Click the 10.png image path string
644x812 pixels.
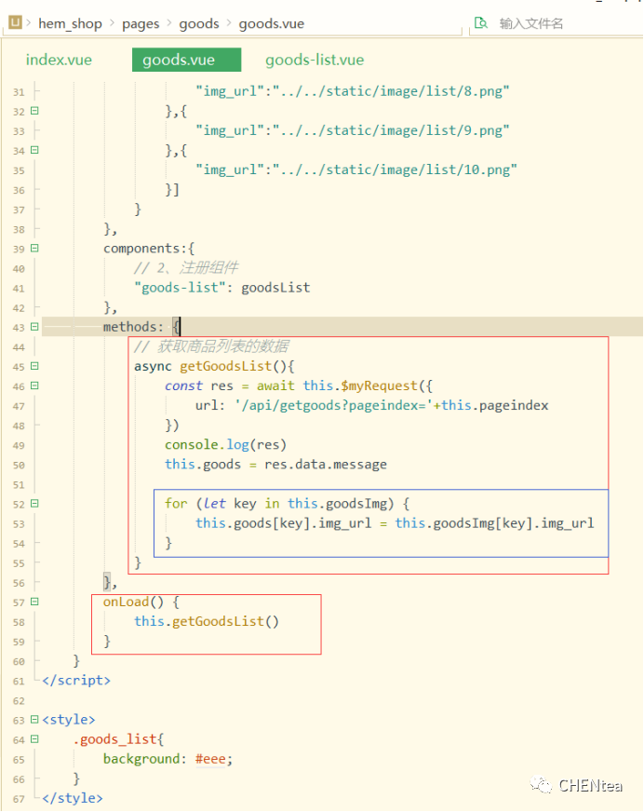[395, 169]
